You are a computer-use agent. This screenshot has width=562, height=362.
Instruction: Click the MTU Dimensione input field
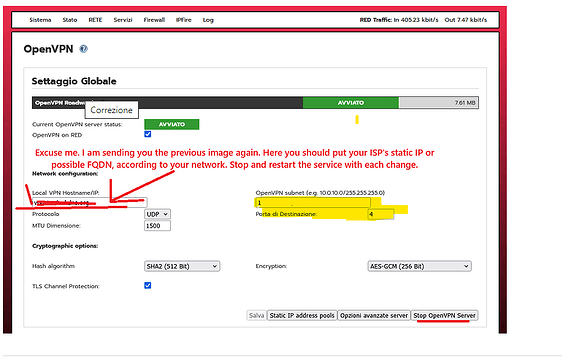[157, 226]
